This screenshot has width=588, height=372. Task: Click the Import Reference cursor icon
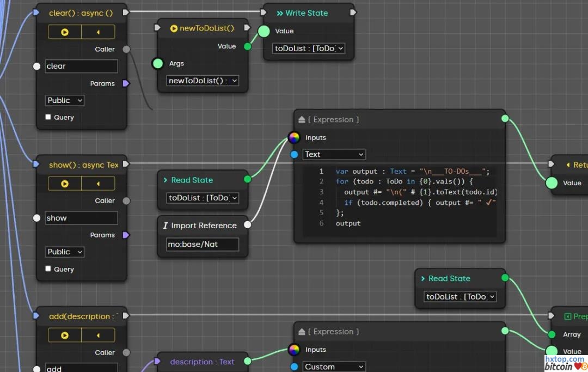(166, 225)
